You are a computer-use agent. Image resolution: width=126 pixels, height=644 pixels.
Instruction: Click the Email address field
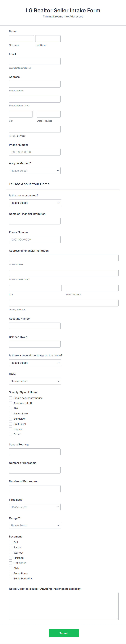click(x=35, y=61)
